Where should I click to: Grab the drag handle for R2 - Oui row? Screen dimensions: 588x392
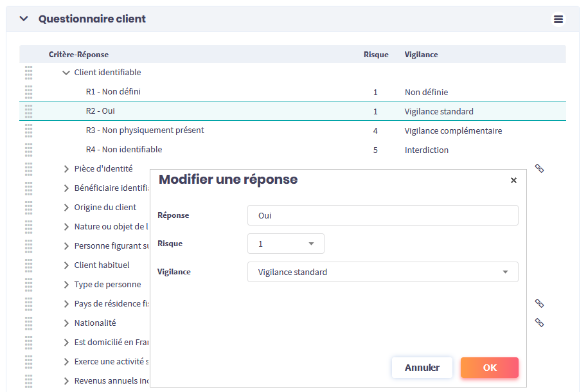pyautogui.click(x=28, y=111)
